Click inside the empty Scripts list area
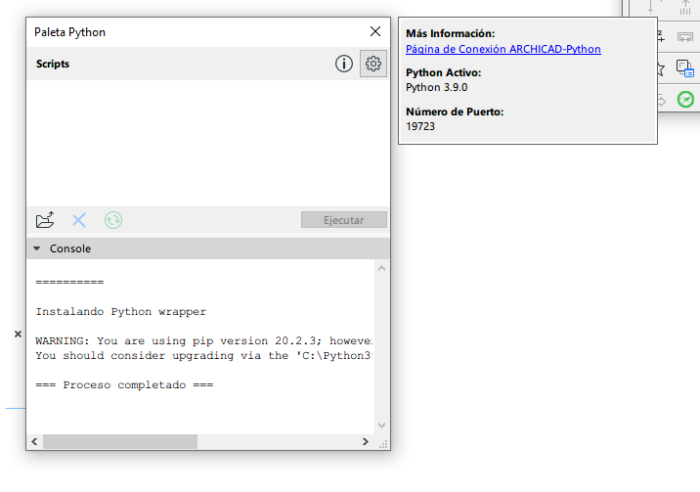This screenshot has width=700, height=492. click(208, 143)
